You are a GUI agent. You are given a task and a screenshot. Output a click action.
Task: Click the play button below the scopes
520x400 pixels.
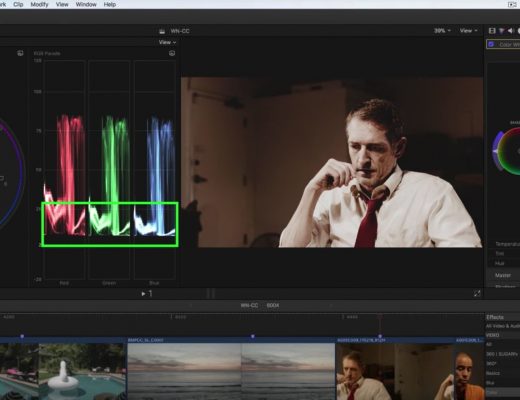click(143, 294)
